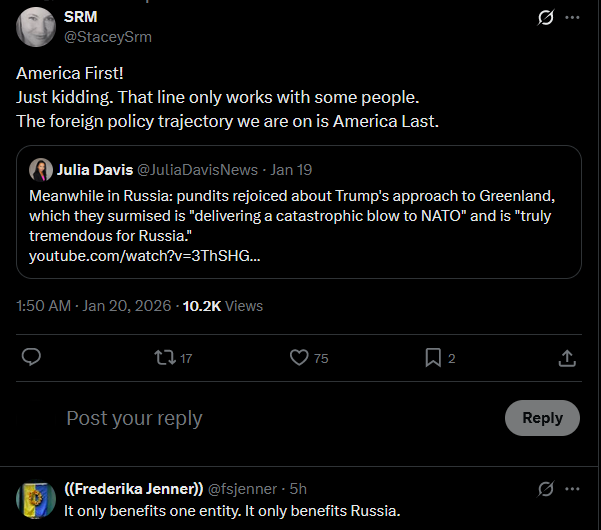Like the post with heart icon
Screen dimensions: 601x530
(298, 357)
